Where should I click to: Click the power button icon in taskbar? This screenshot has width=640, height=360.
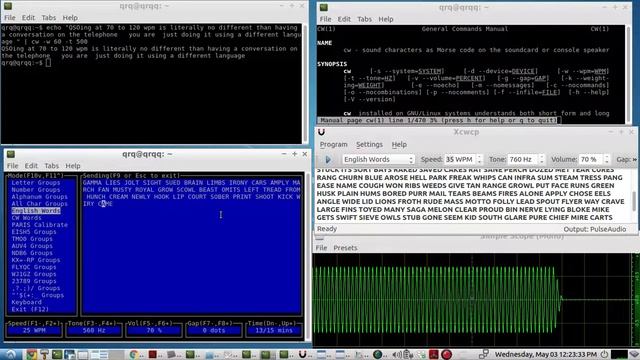pyautogui.click(x=604, y=354)
